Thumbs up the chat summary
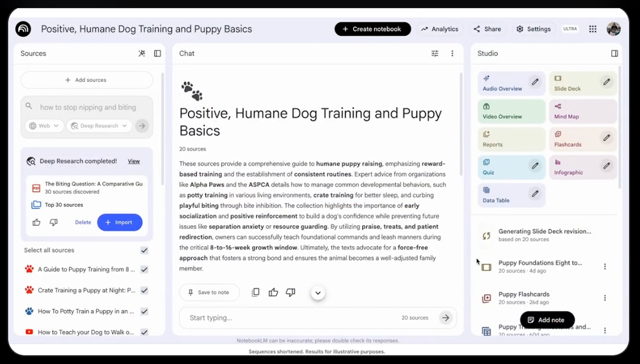Viewport: 640px width, 364px height. tap(273, 292)
